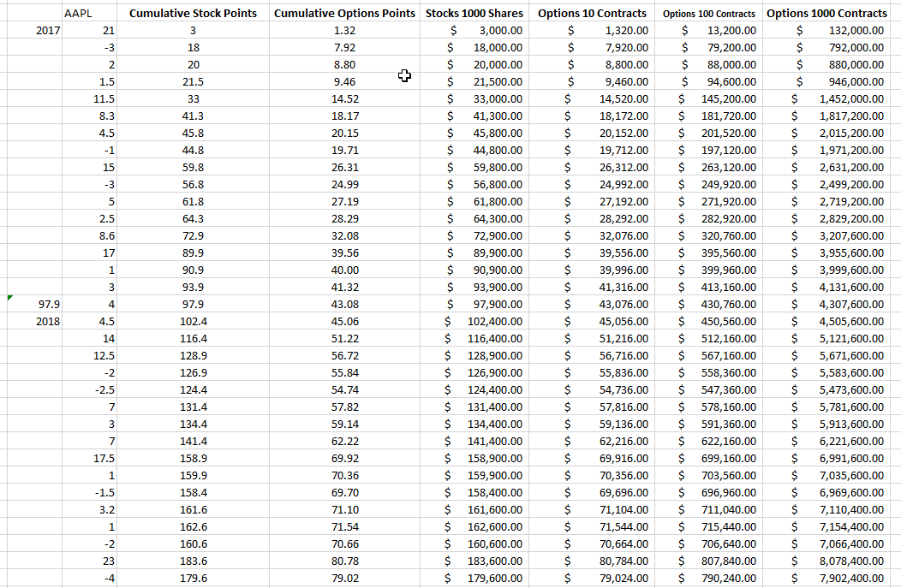The height and width of the screenshot is (588, 901).
Task: Click the 2017 year label cell
Action: coord(48,31)
